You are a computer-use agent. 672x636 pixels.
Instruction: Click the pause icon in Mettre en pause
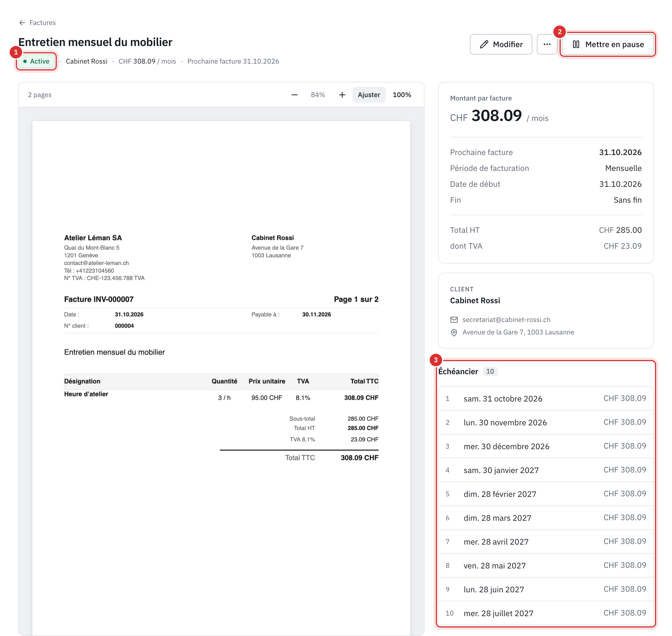click(576, 44)
